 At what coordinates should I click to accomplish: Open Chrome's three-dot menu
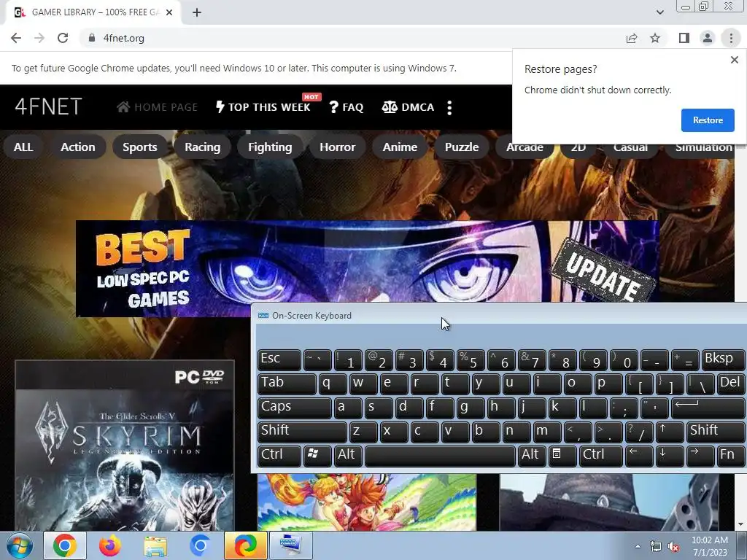coord(731,38)
